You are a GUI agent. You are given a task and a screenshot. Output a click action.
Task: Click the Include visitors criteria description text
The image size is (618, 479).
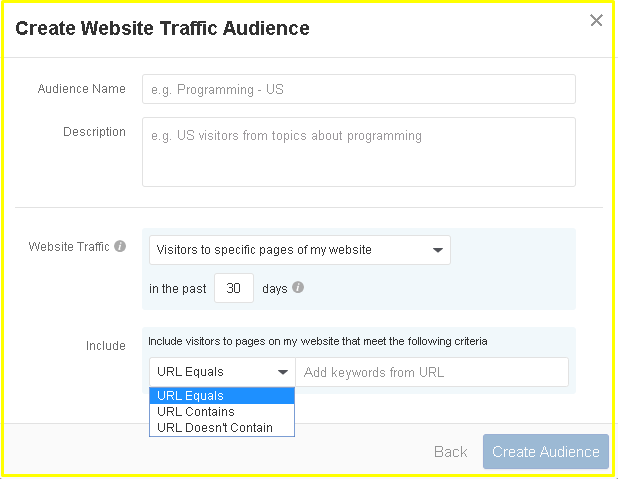point(318,341)
